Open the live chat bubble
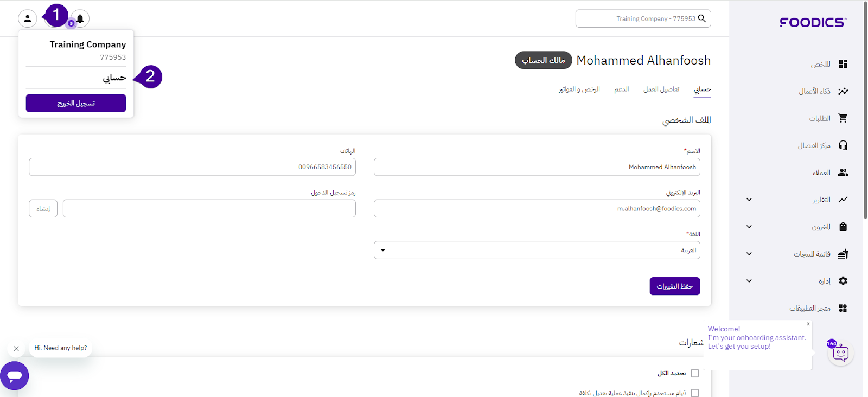The height and width of the screenshot is (397, 868). (x=15, y=375)
